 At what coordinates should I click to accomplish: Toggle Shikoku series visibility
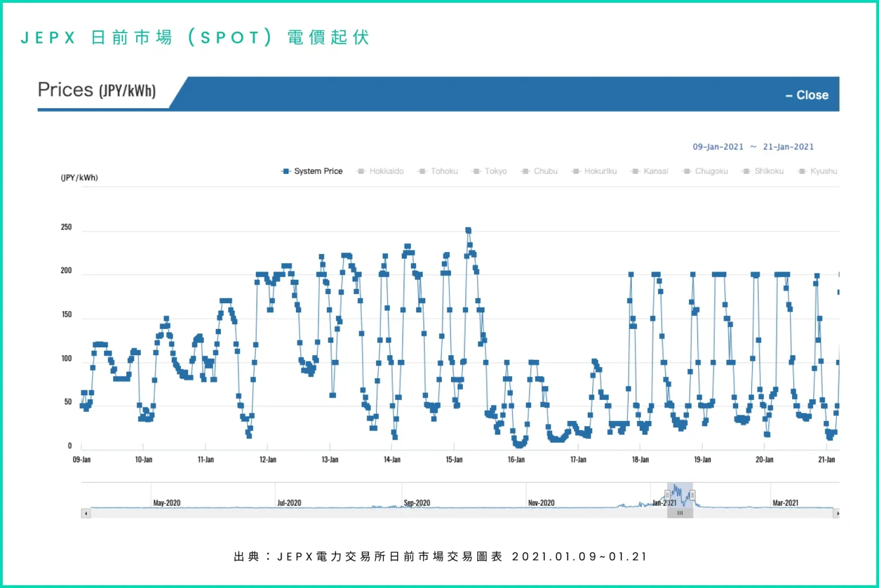click(x=763, y=171)
